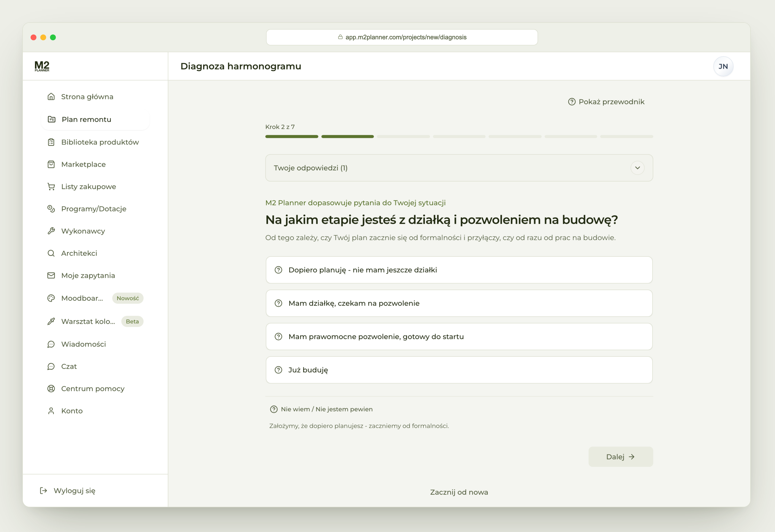Click the Czat bubble icon
Screen dimensions: 775x532
51,366
